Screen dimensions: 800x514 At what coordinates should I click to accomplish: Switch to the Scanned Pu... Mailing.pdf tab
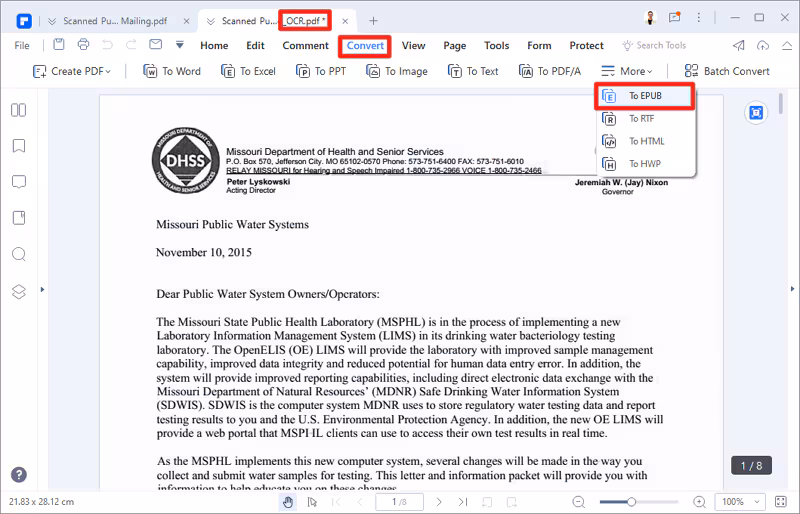pyautogui.click(x=115, y=21)
